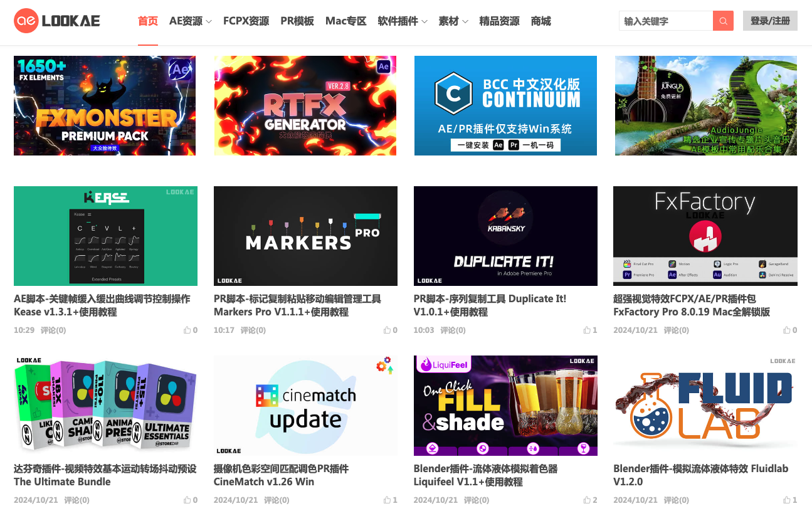Click the 10:29 timestamp on Kease post
Screen dimensions: 812x516
[x=24, y=330]
